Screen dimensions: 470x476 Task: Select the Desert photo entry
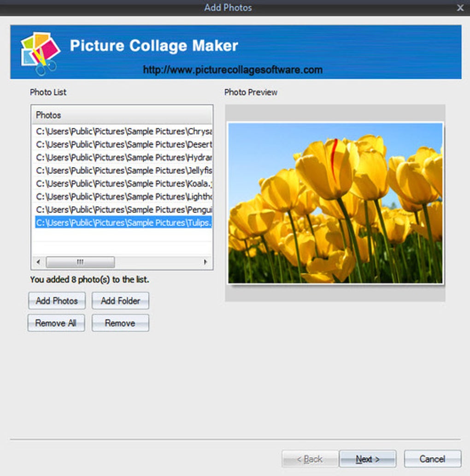click(123, 144)
